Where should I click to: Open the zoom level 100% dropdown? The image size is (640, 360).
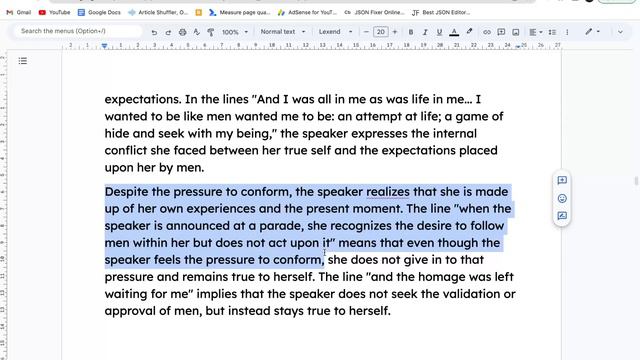235,32
